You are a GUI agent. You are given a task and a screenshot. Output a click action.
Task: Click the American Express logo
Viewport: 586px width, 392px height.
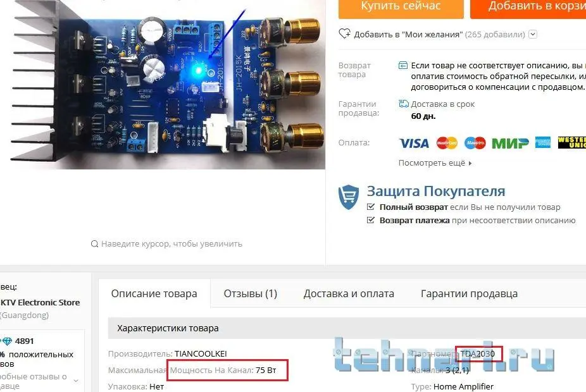click(542, 143)
